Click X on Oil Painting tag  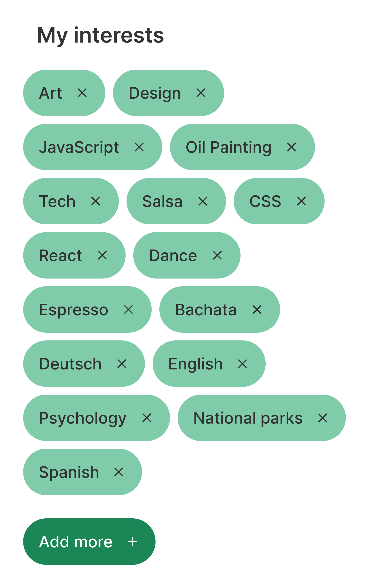(x=292, y=147)
